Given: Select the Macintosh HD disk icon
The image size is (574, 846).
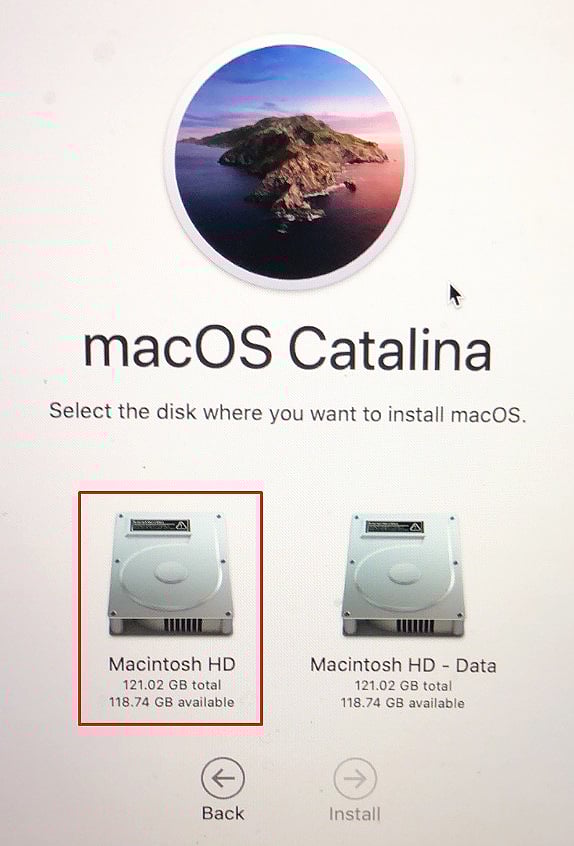Looking at the screenshot, I should tap(170, 574).
